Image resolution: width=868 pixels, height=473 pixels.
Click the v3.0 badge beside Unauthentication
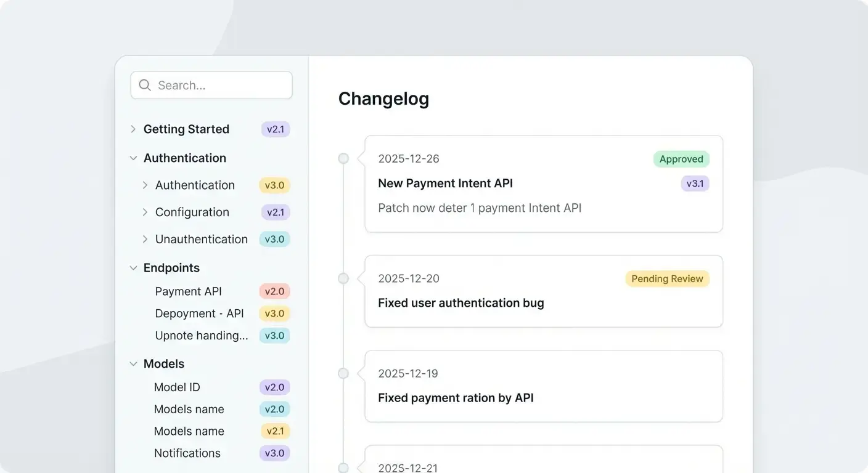[x=274, y=239]
